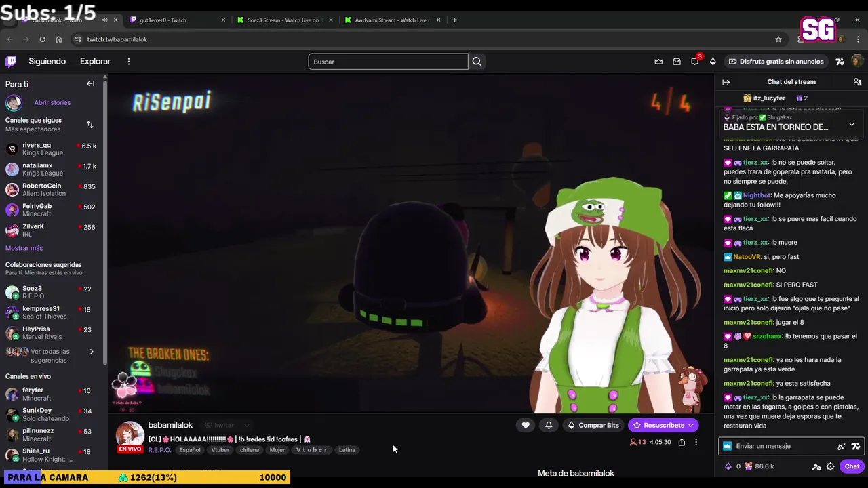Image resolution: width=868 pixels, height=488 pixels.
Task: Bookmark this page with the star
Action: point(778,39)
